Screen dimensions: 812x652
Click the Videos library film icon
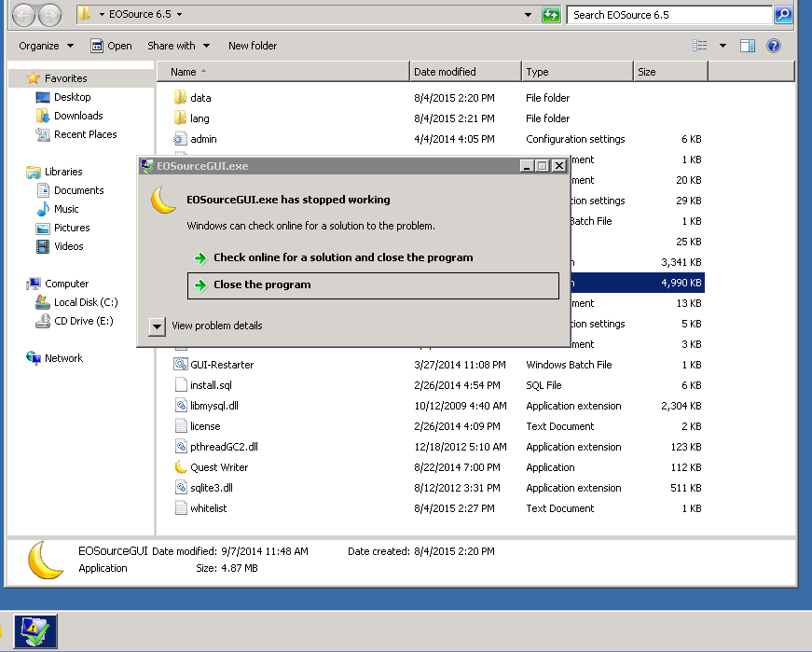coord(43,246)
